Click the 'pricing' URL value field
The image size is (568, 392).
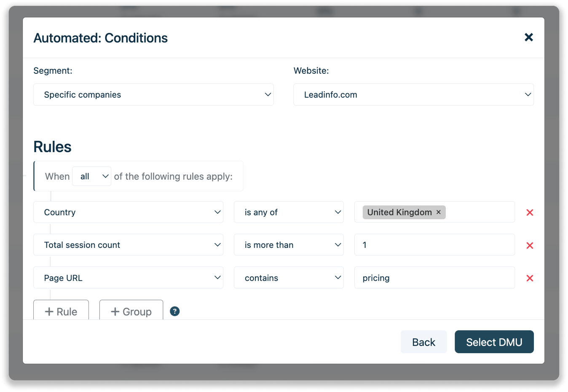(x=434, y=278)
